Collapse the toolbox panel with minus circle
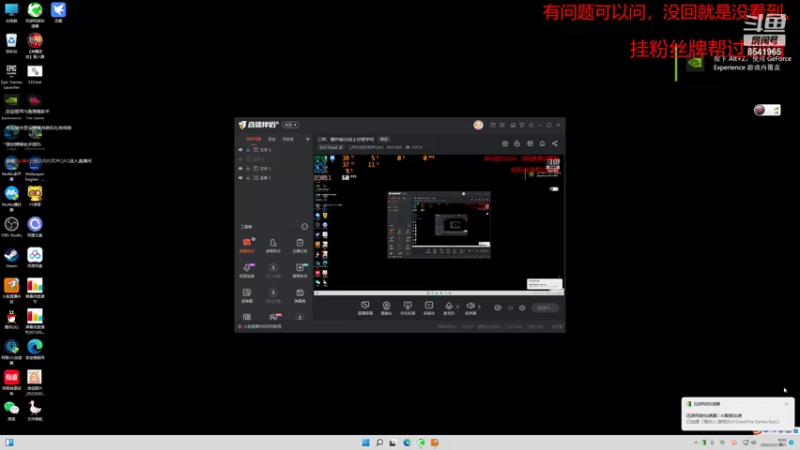Image resolution: width=800 pixels, height=450 pixels. click(305, 227)
